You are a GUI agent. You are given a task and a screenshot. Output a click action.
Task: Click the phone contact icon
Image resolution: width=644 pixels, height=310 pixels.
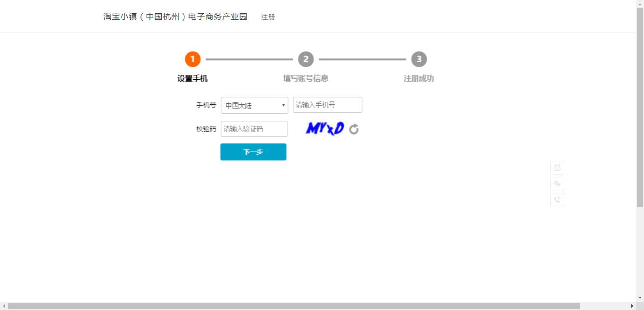[x=557, y=200]
